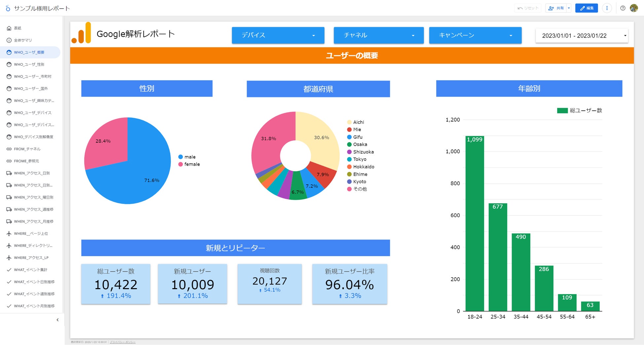Click the face icon beside WHO_ユーザ_性別
644x345 pixels.
click(x=9, y=64)
